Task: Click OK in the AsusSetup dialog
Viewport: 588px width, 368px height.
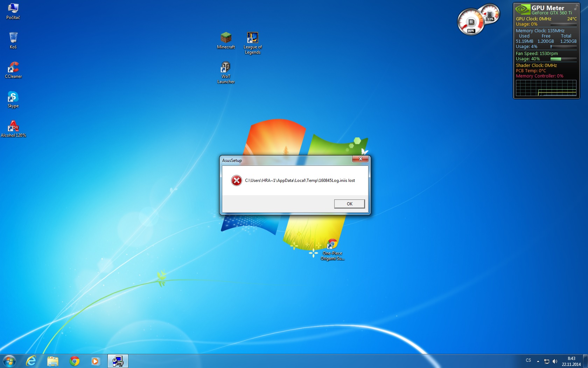Action: point(349,204)
